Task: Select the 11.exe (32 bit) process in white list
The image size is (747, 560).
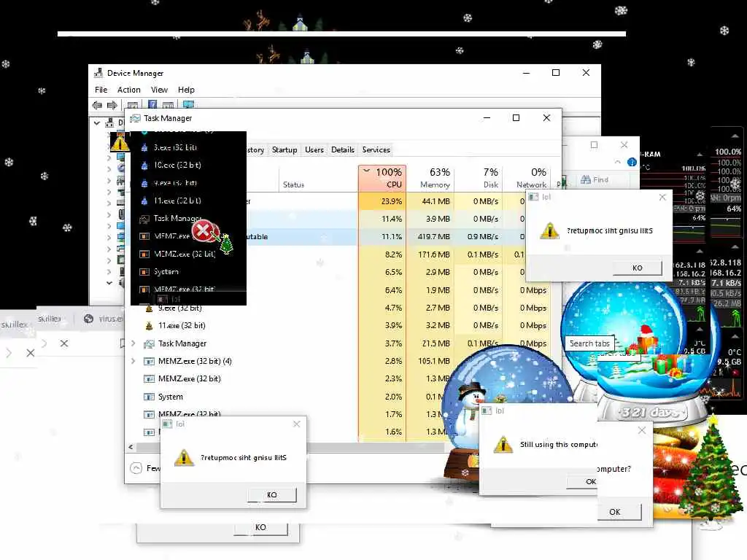Action: (x=182, y=325)
